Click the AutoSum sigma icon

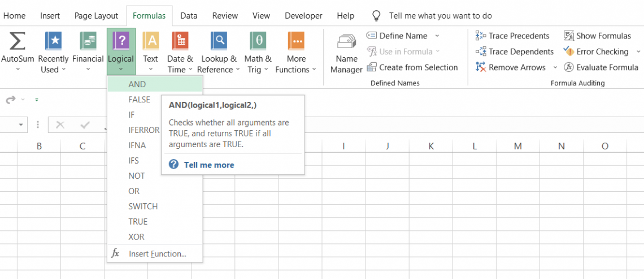(x=18, y=41)
